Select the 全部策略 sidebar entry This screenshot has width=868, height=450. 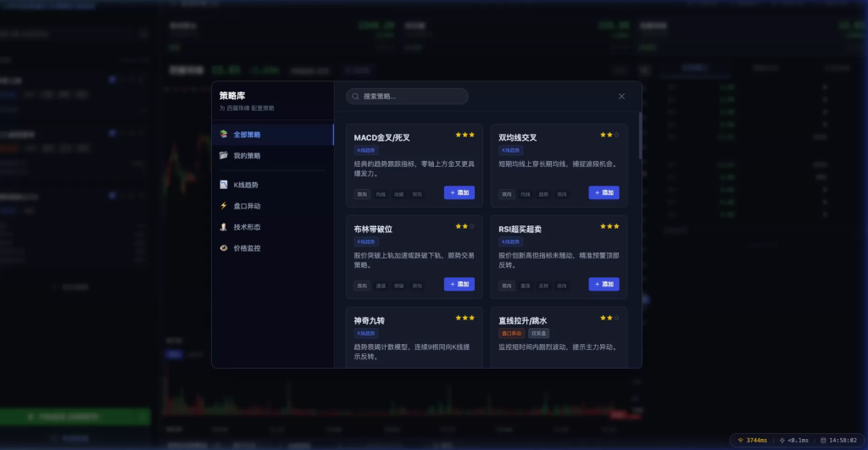[x=272, y=135]
